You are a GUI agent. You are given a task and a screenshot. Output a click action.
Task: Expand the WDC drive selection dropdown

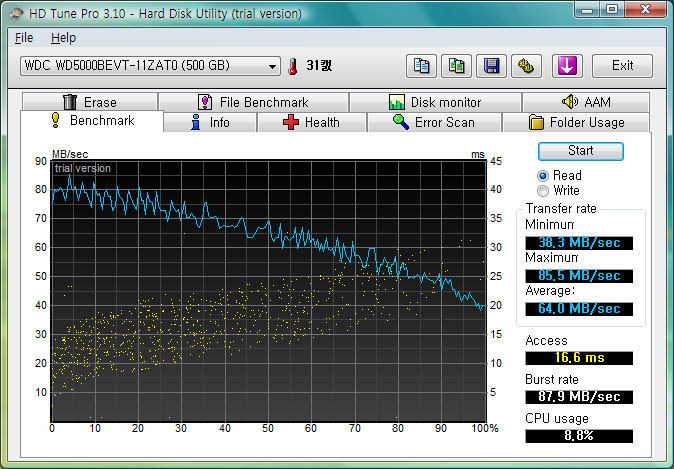(x=273, y=66)
